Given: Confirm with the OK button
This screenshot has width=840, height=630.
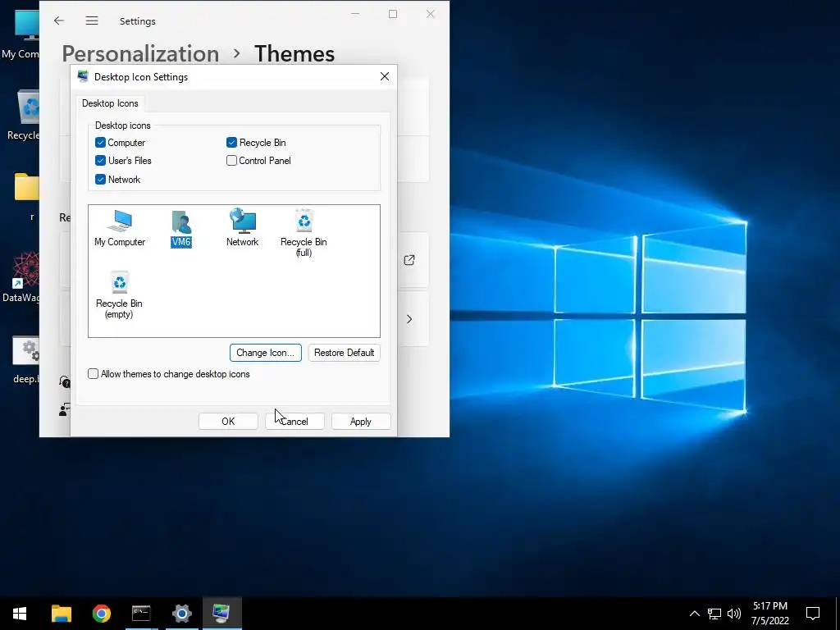Looking at the screenshot, I should [x=228, y=422].
